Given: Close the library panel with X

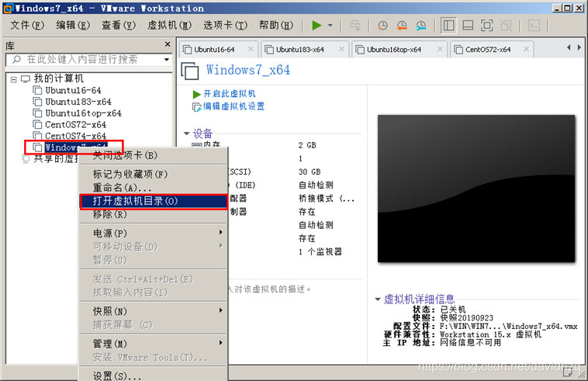Looking at the screenshot, I should click(167, 46).
